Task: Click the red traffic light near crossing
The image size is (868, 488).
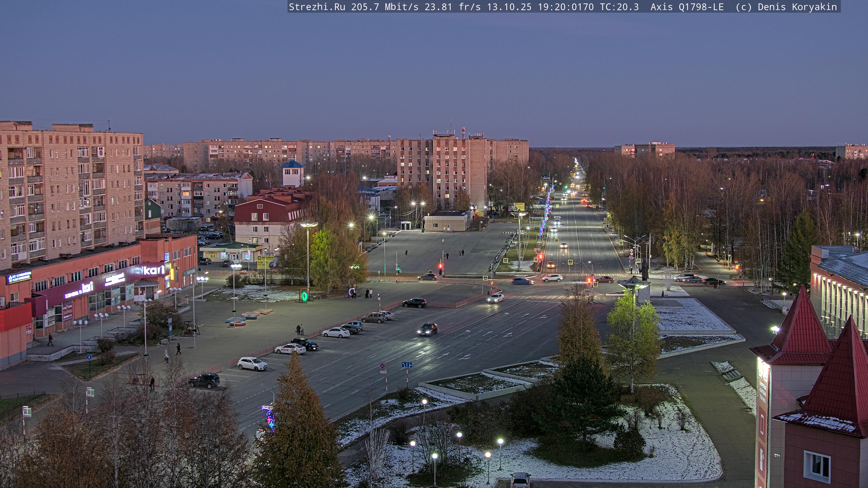Action: [x=440, y=266]
